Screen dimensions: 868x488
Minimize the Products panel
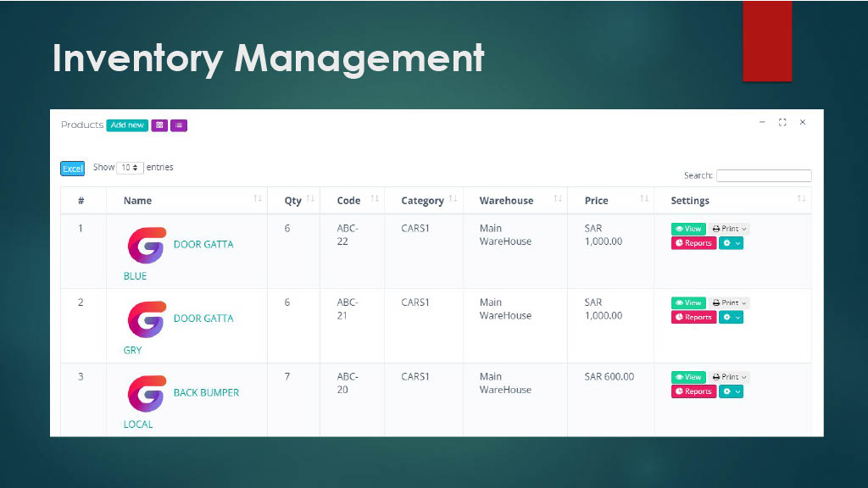tap(762, 122)
